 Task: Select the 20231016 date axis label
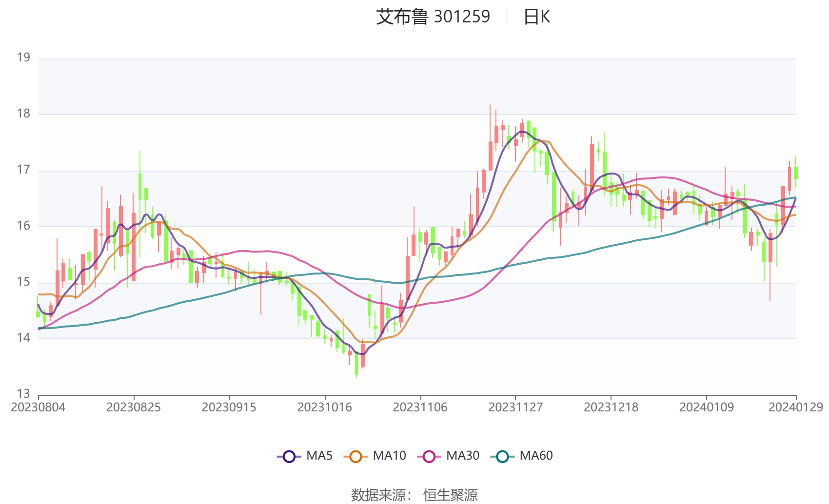coord(325,407)
